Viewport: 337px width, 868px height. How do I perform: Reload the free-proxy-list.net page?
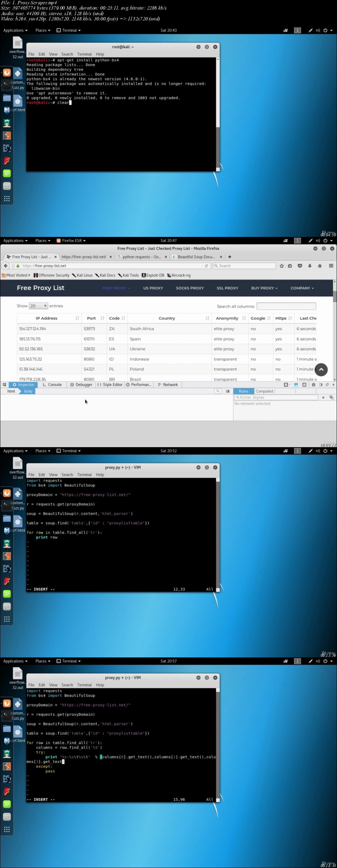(206, 266)
